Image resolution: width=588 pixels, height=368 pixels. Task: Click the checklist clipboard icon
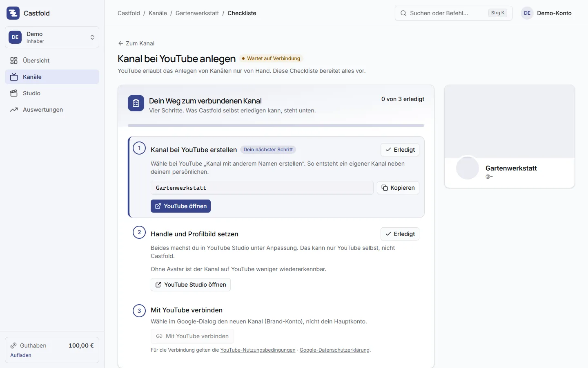tap(136, 103)
